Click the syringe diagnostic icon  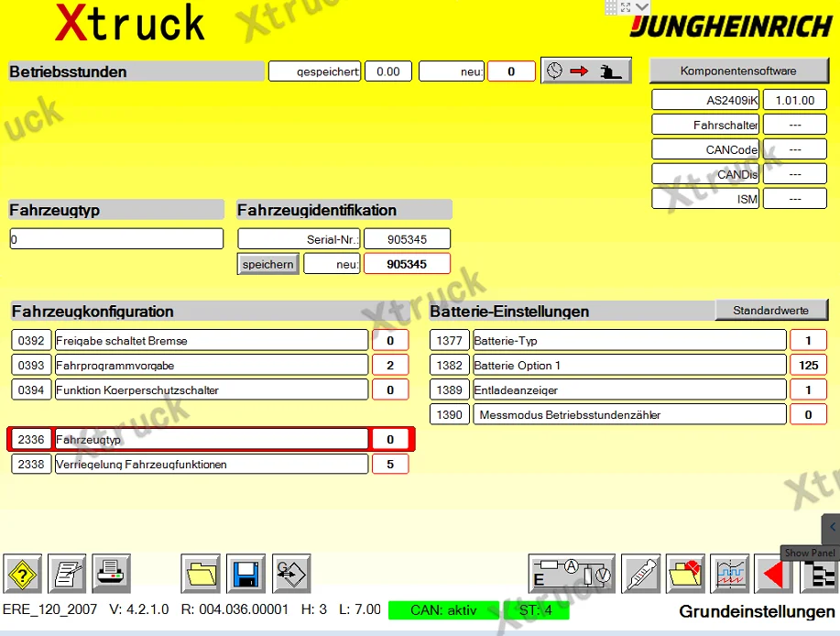[640, 575]
